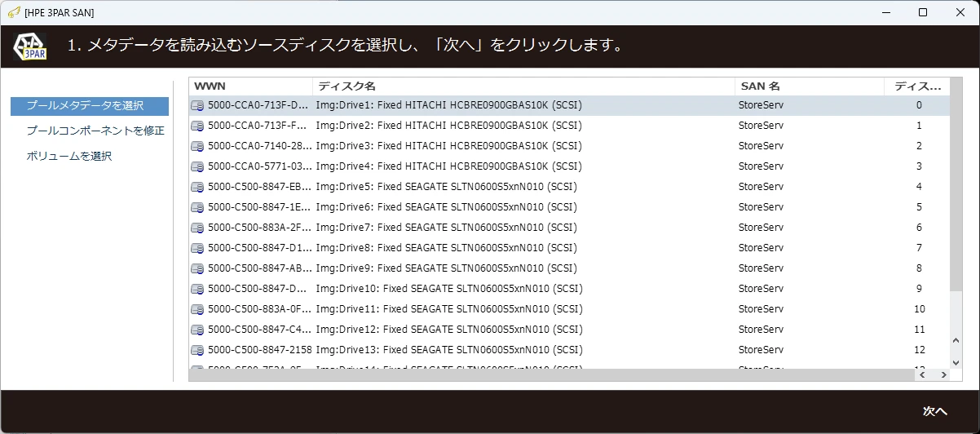The height and width of the screenshot is (434, 980).
Task: Select WWN 5000-C500-883A-2F... cell
Action: 259,228
